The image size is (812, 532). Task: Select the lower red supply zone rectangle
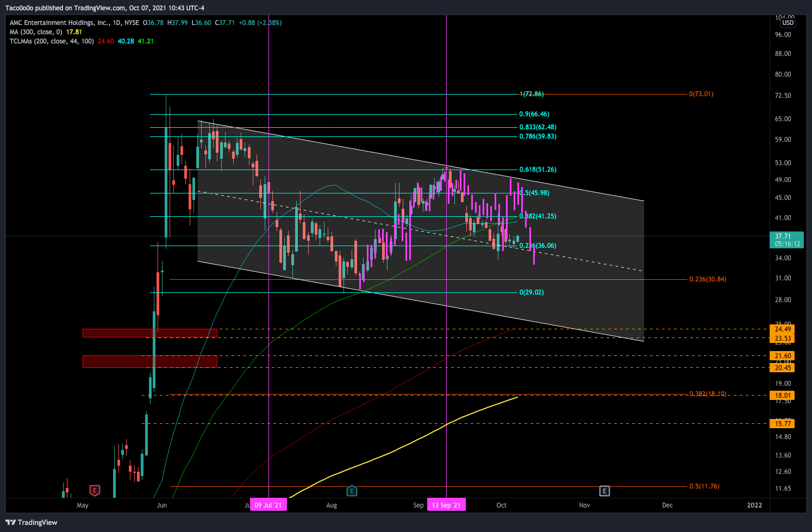pyautogui.click(x=150, y=361)
